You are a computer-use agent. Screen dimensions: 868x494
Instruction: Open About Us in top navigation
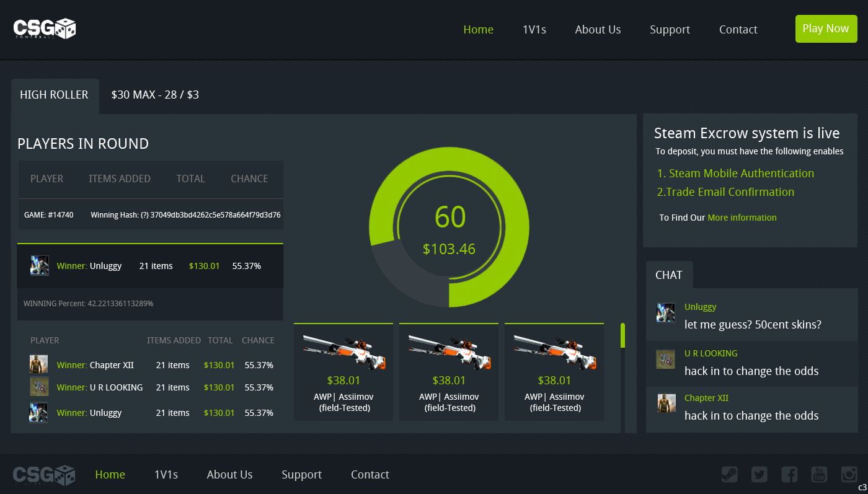[598, 30]
